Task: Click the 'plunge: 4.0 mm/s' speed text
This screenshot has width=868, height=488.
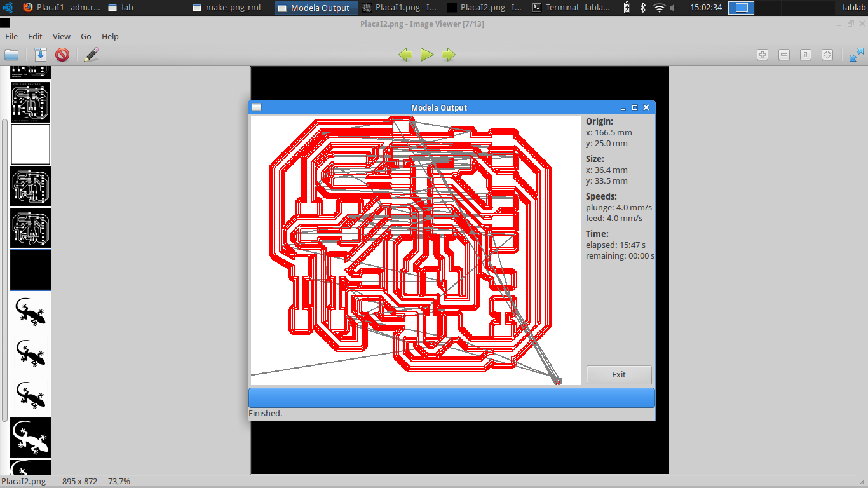Action: coord(619,207)
